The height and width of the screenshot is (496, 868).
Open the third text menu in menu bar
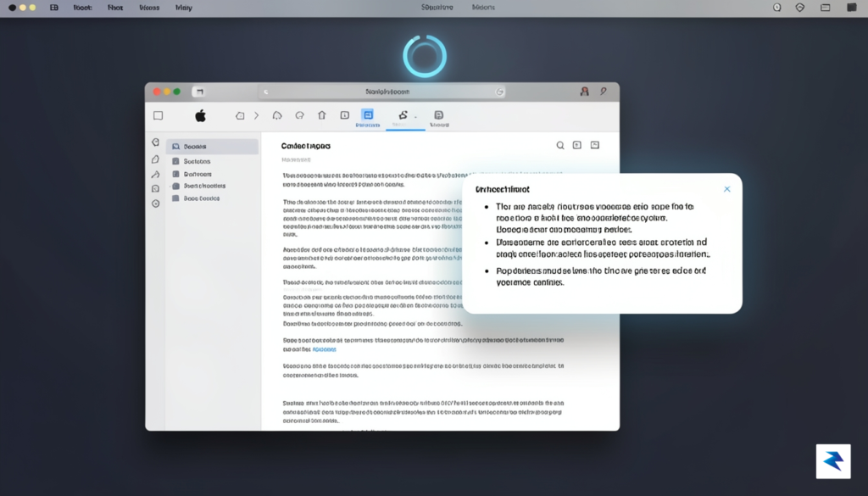click(149, 8)
